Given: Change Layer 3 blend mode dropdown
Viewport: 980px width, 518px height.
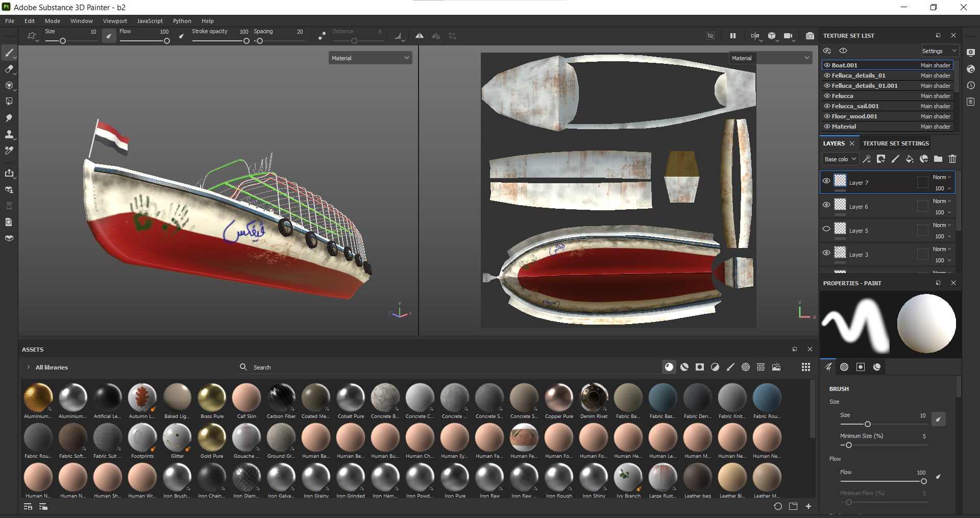Looking at the screenshot, I should [942, 249].
